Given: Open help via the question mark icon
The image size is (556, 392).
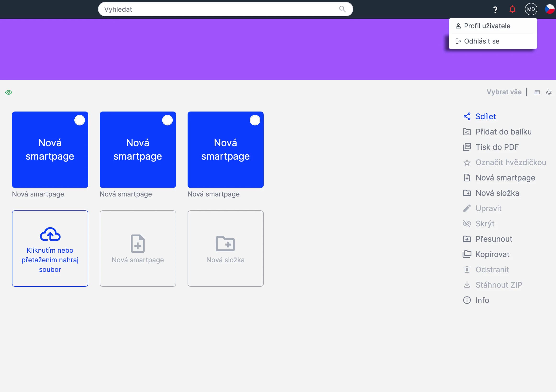Looking at the screenshot, I should coord(495,10).
